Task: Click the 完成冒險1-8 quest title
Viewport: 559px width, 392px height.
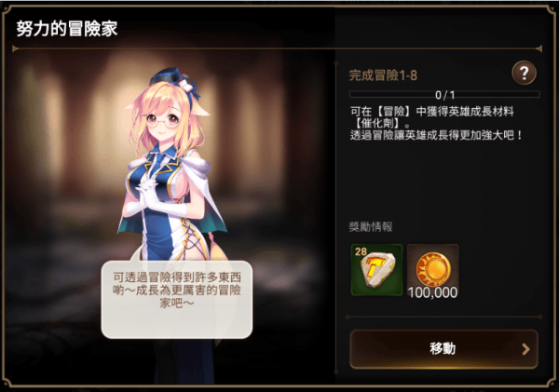Action: click(383, 75)
